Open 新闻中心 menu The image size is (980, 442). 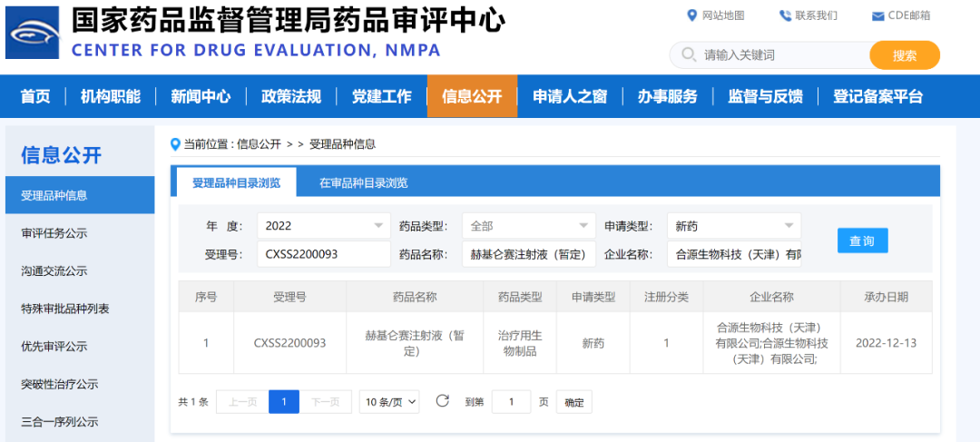[201, 96]
